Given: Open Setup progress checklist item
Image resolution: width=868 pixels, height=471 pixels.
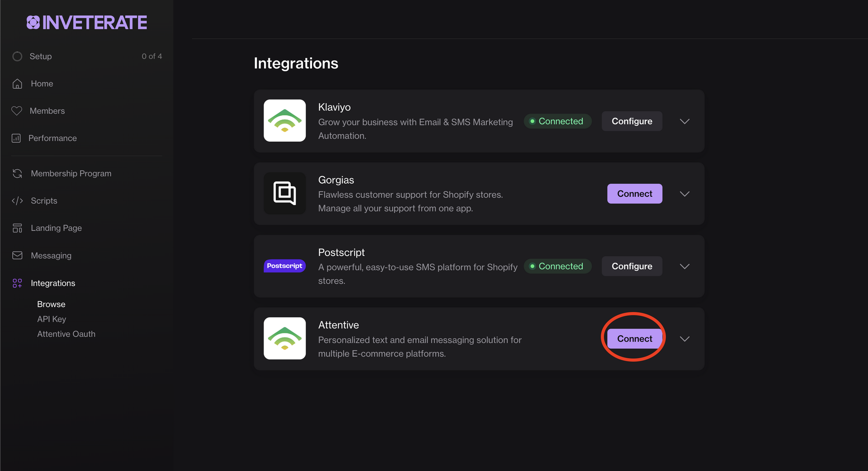Looking at the screenshot, I should [41, 57].
